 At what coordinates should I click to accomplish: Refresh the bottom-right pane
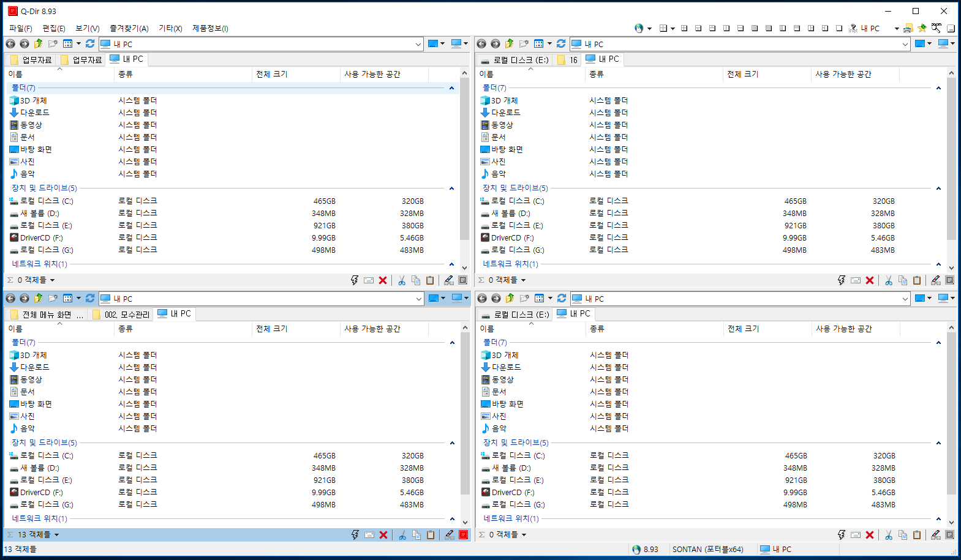pyautogui.click(x=562, y=298)
